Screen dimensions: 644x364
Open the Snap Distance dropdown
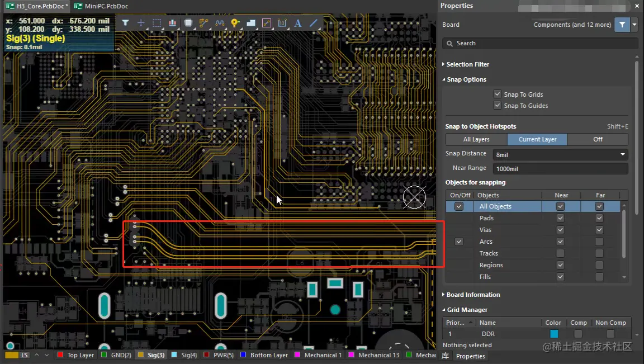click(x=623, y=154)
